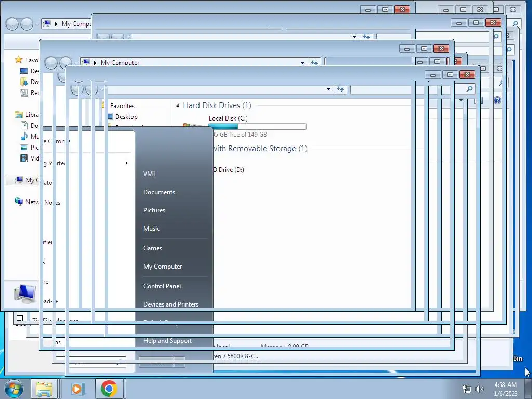Screen dimensions: 532x399
Task: Open address dropdown in My Computer middle window
Action: 302,63
